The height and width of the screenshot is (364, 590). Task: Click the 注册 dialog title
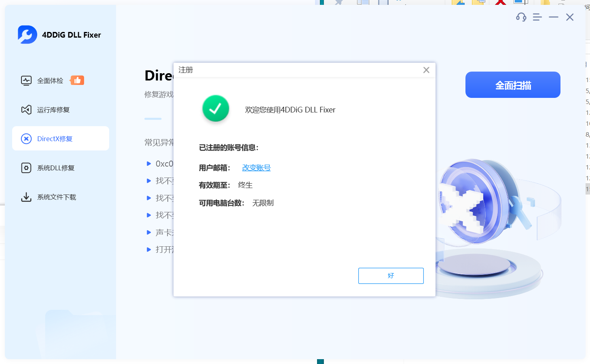coord(186,70)
